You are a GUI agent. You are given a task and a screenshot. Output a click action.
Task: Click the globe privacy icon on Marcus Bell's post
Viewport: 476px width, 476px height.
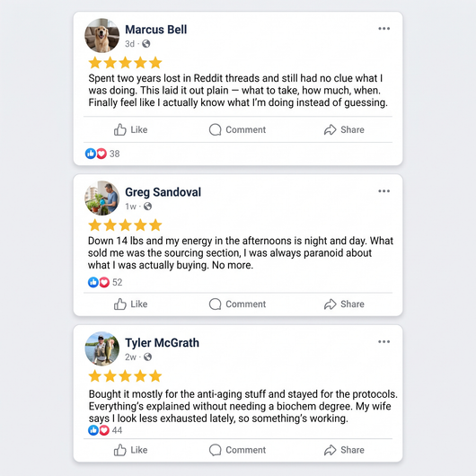pos(146,44)
